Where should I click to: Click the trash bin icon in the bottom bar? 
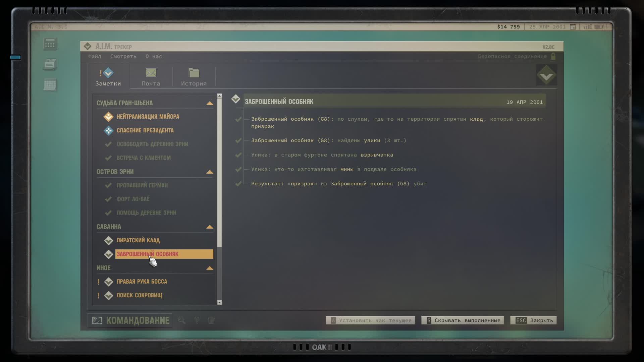[211, 320]
